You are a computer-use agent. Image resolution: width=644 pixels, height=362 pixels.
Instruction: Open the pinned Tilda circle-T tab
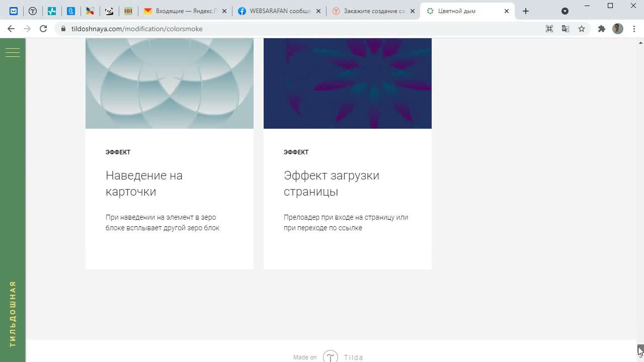point(33,11)
